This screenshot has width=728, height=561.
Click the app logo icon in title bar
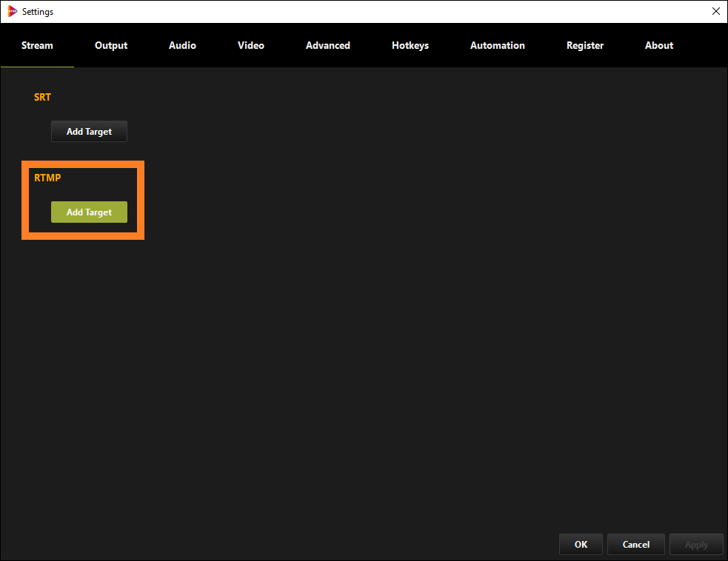pyautogui.click(x=11, y=11)
